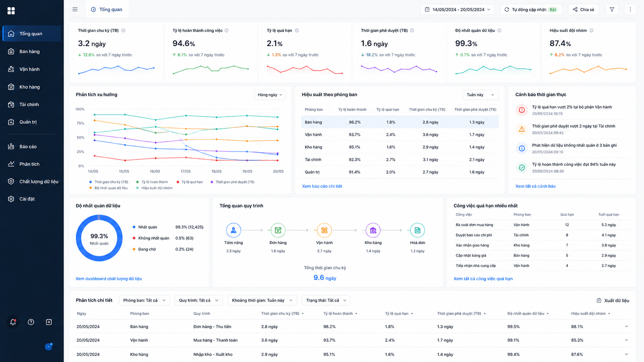The height and width of the screenshot is (362, 644).
Task: Open the Tuần này department dropdown
Action: point(480,95)
